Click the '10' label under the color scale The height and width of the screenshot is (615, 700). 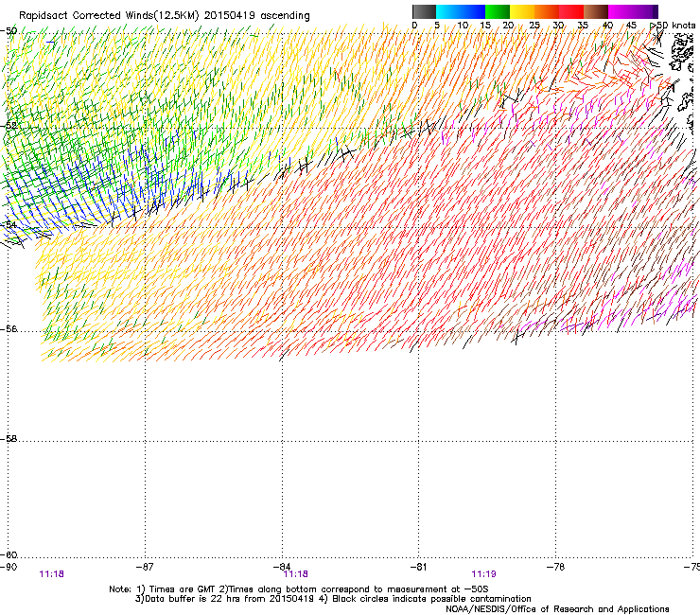point(463,25)
